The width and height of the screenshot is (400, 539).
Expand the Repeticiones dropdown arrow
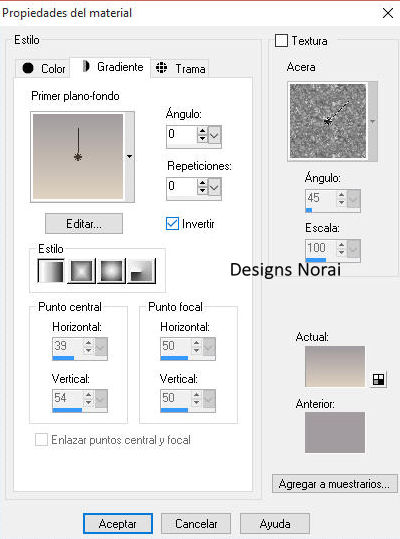214,187
